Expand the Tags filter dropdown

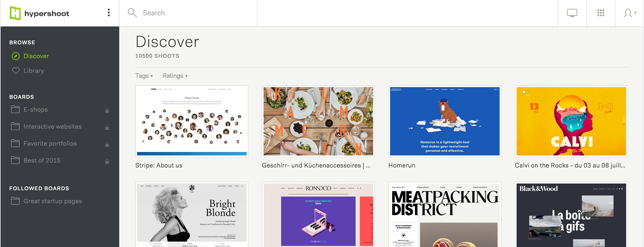pyautogui.click(x=144, y=76)
